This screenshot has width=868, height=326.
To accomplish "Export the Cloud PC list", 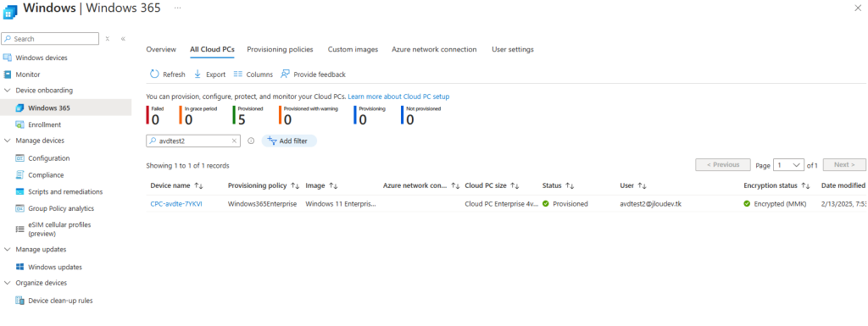I will (x=210, y=74).
